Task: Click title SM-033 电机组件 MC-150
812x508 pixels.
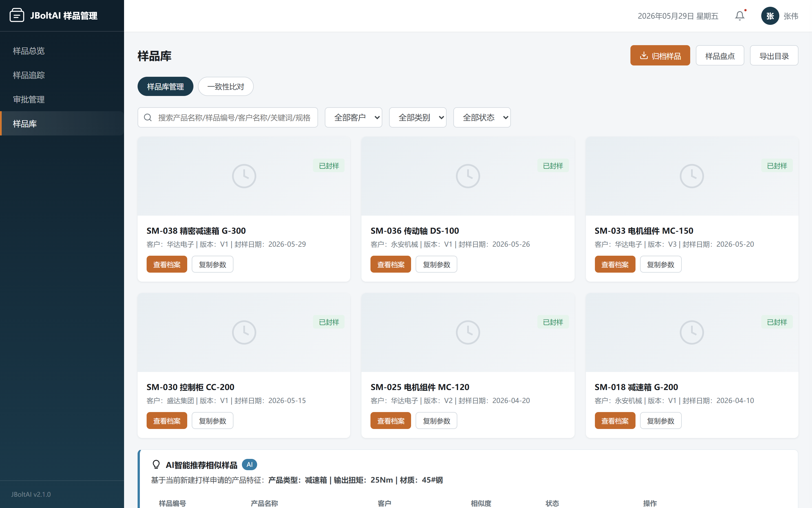Action: pyautogui.click(x=644, y=231)
